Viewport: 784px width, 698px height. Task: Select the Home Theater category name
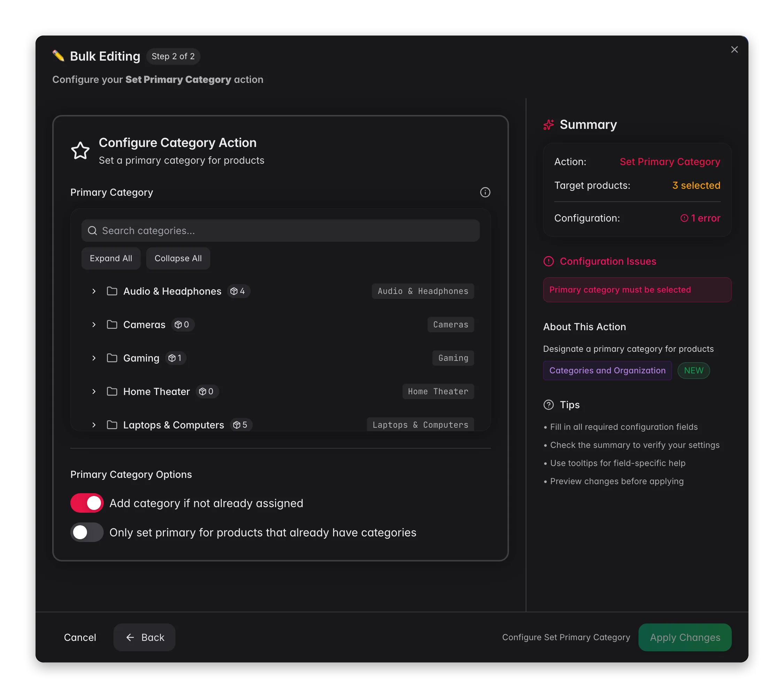[157, 391]
